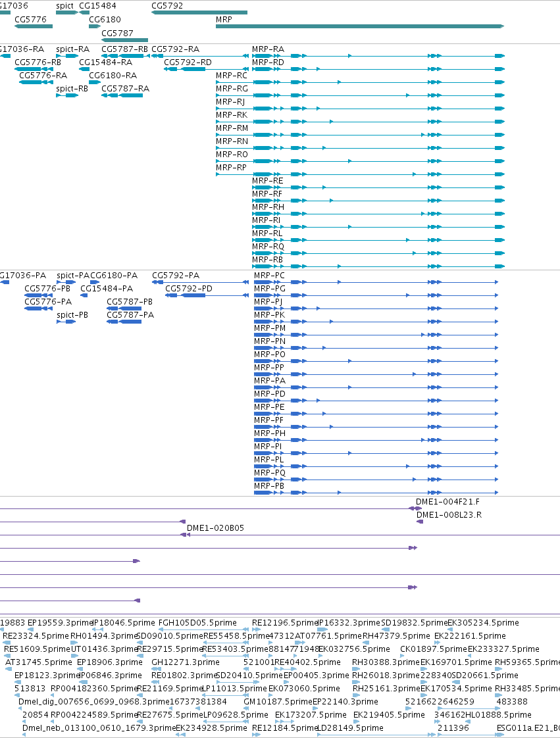Image resolution: width=560 pixels, height=738 pixels.
Task: Open transcript CG15484-RA
Action: pyautogui.click(x=105, y=62)
